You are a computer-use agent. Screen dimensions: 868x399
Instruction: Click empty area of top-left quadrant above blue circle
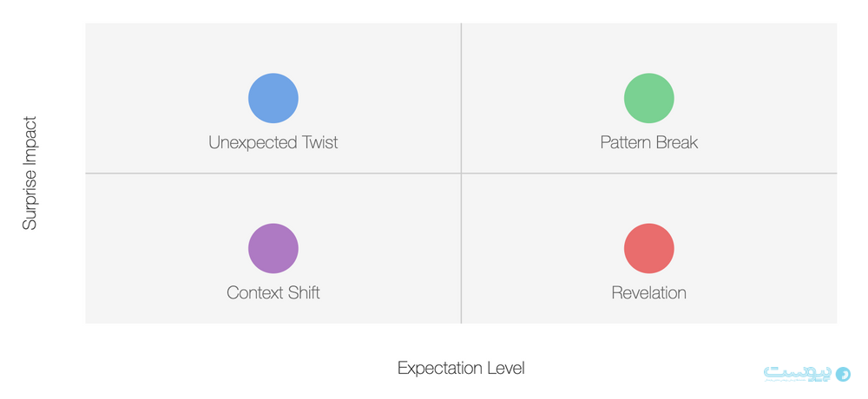(273, 45)
